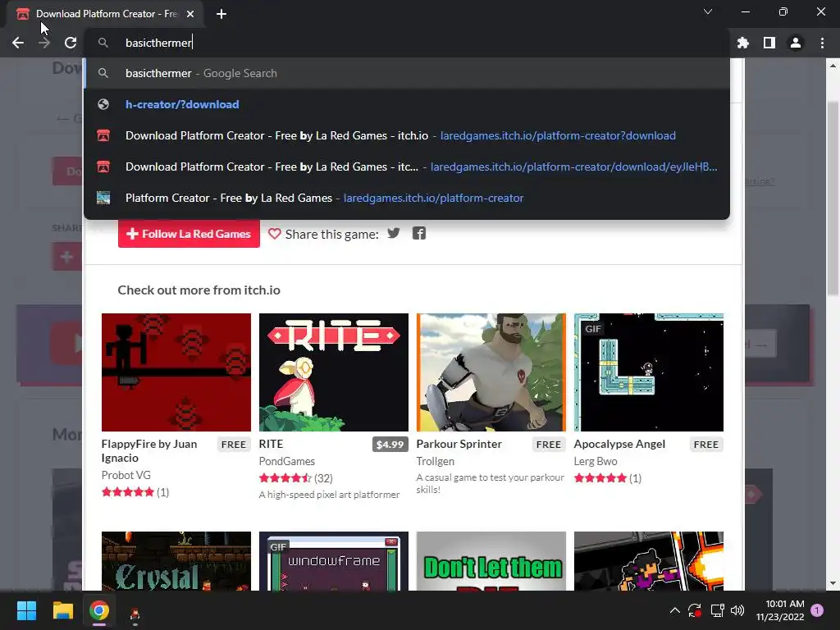The height and width of the screenshot is (630, 840).
Task: Visit the Probot VG author link
Action: [x=126, y=475]
